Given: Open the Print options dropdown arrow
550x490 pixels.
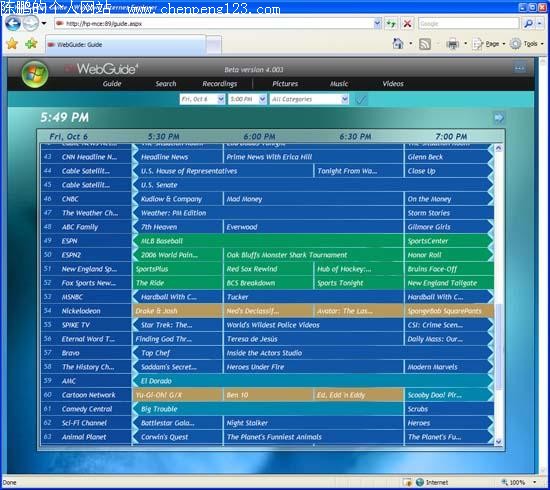Looking at the screenshot, I should (x=465, y=44).
